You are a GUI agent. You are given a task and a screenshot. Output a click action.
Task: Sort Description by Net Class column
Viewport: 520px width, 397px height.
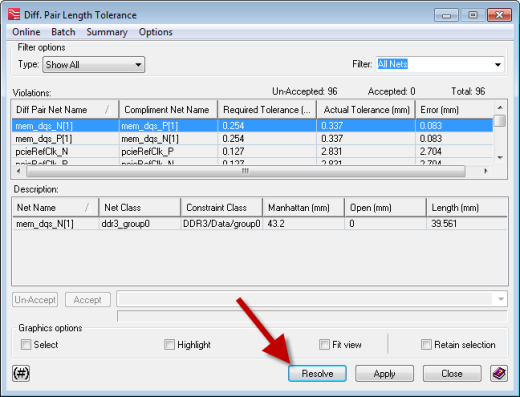(x=140, y=208)
